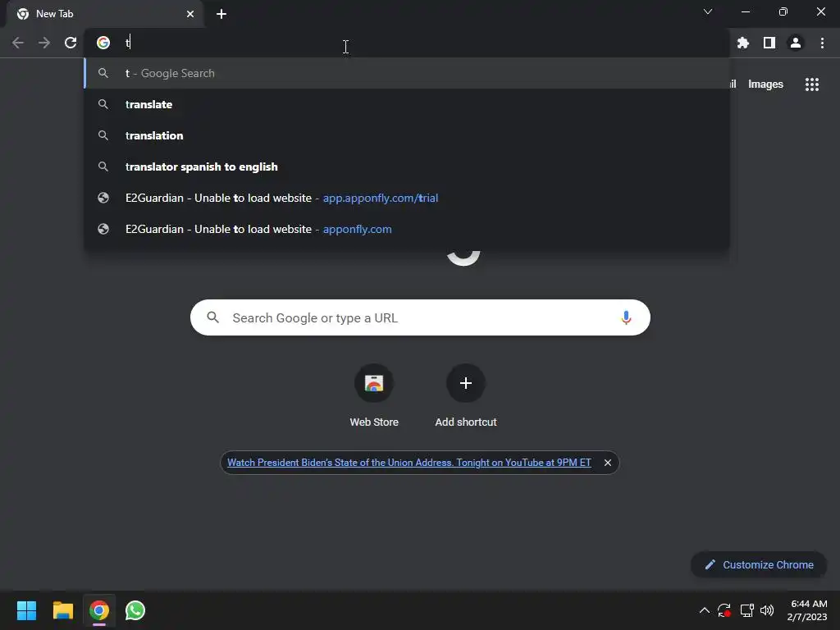Show hidden system tray icons

705,610
